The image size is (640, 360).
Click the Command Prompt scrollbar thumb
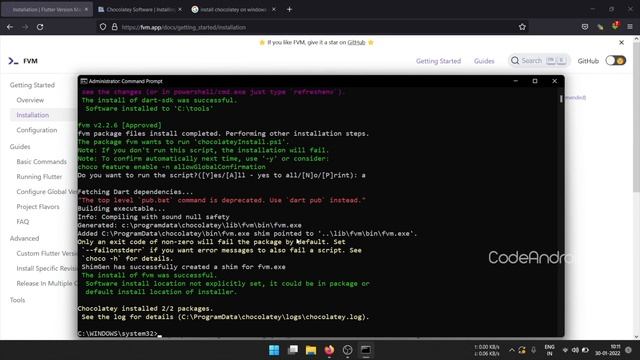(x=561, y=98)
